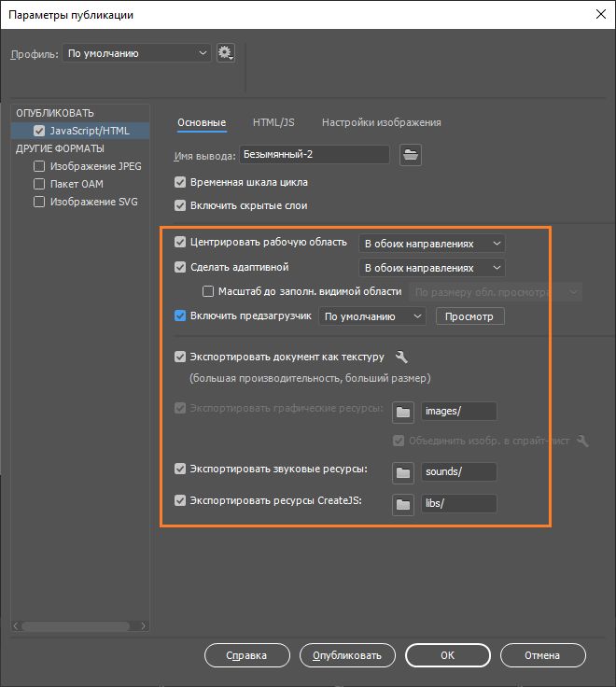Image resolution: width=616 pixels, height=687 pixels.
Task: Click the libs/ path field
Action: click(459, 503)
